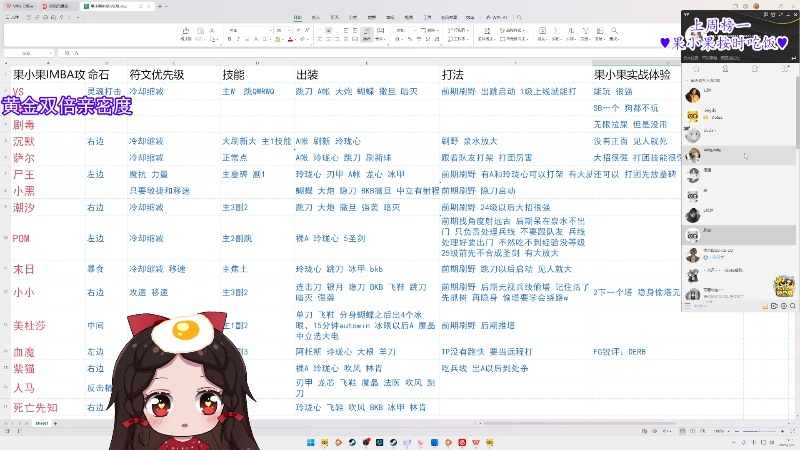Click the apps grid icon in chat panel
This screenshot has width=800, height=450.
pos(785,69)
